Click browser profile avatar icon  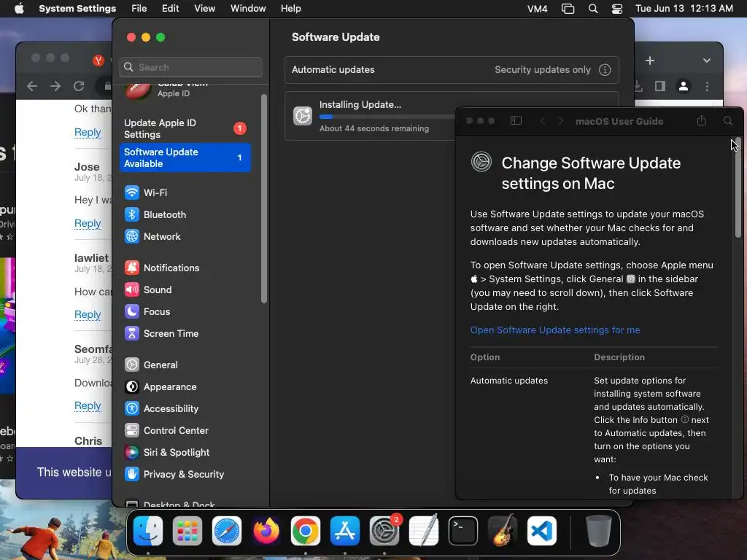coord(684,86)
